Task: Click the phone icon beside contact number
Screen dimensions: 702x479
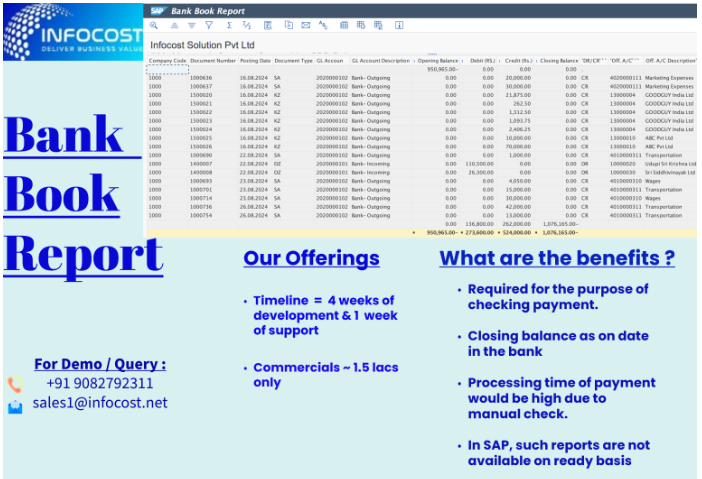Action: point(16,384)
